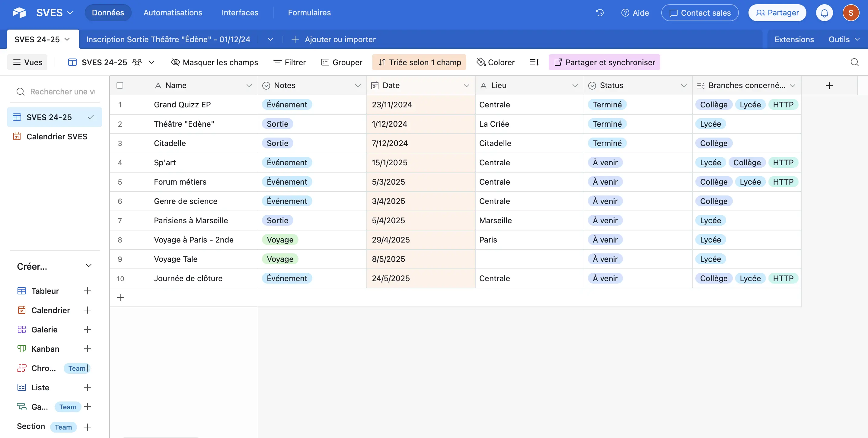The height and width of the screenshot is (438, 868).
Task: Add new Section plus icon
Action: click(x=88, y=427)
